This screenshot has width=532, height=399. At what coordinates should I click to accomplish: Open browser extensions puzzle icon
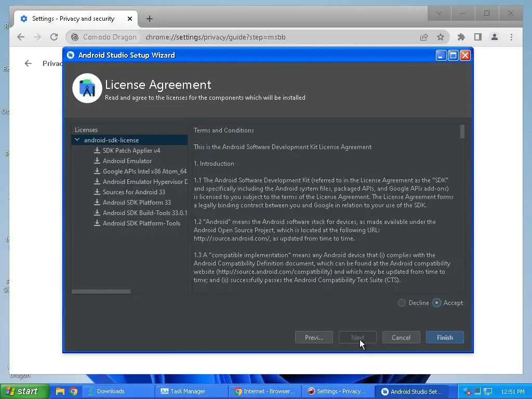pyautogui.click(x=461, y=37)
